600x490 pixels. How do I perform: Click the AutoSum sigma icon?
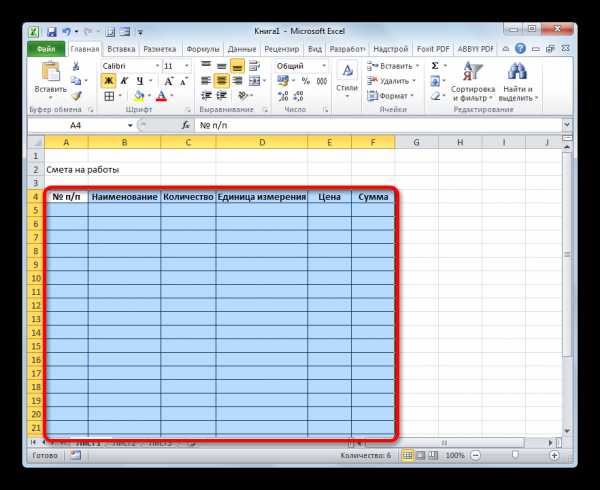tap(435, 66)
